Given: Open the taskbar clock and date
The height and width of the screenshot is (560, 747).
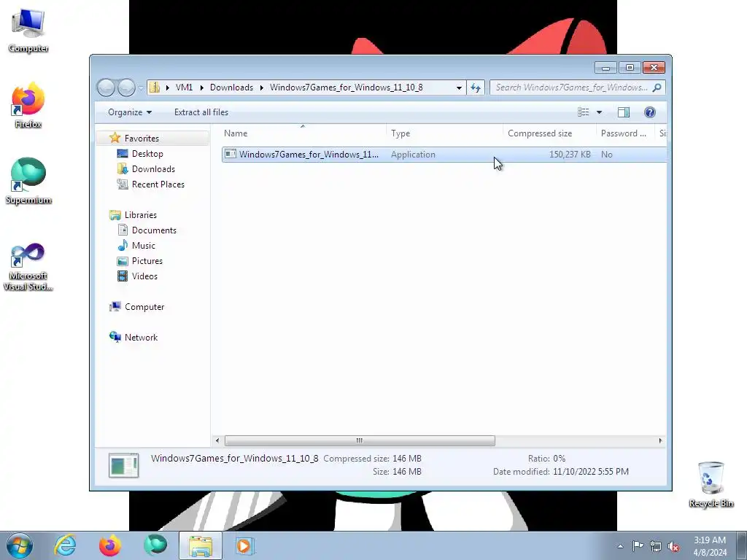Looking at the screenshot, I should point(710,546).
